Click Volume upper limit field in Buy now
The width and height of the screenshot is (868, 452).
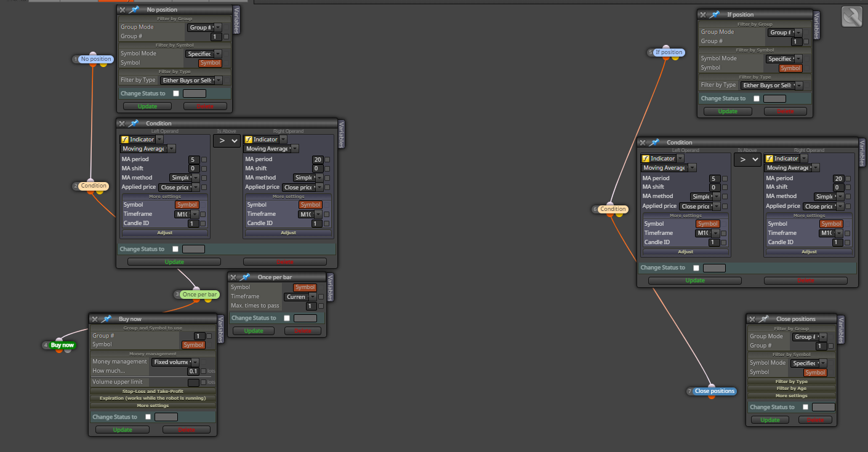193,383
